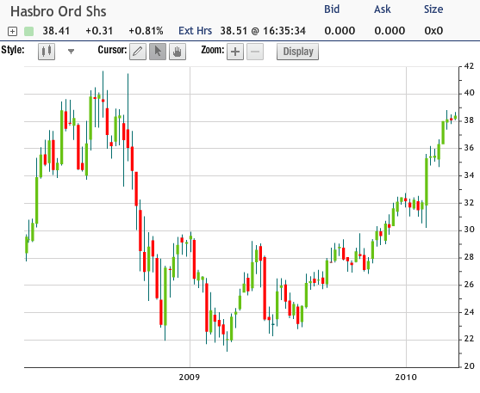This screenshot has width=480, height=393.
Task: Zoom out with the minus button
Action: pyautogui.click(x=255, y=51)
